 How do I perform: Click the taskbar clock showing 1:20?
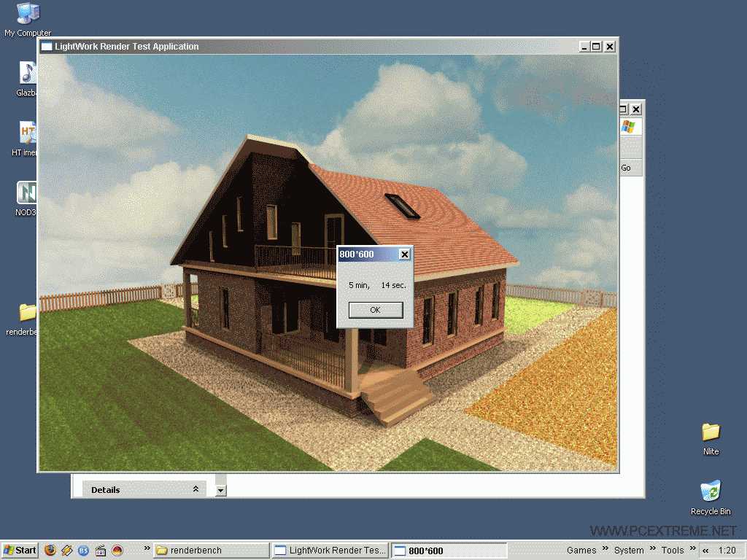click(727, 551)
